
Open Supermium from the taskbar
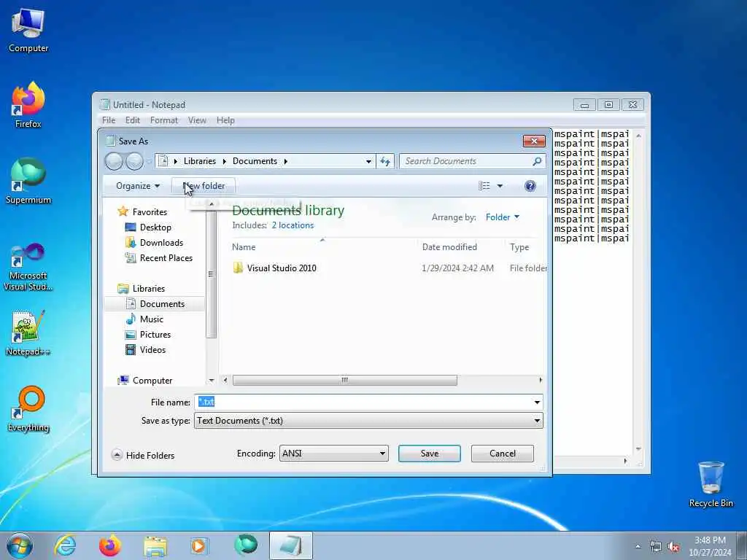coord(245,545)
